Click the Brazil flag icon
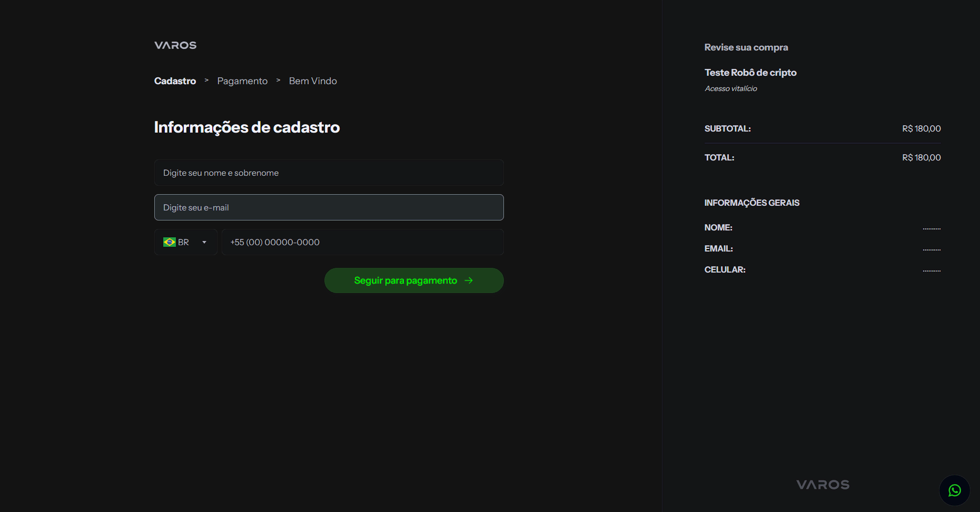Image resolution: width=980 pixels, height=512 pixels. tap(169, 242)
